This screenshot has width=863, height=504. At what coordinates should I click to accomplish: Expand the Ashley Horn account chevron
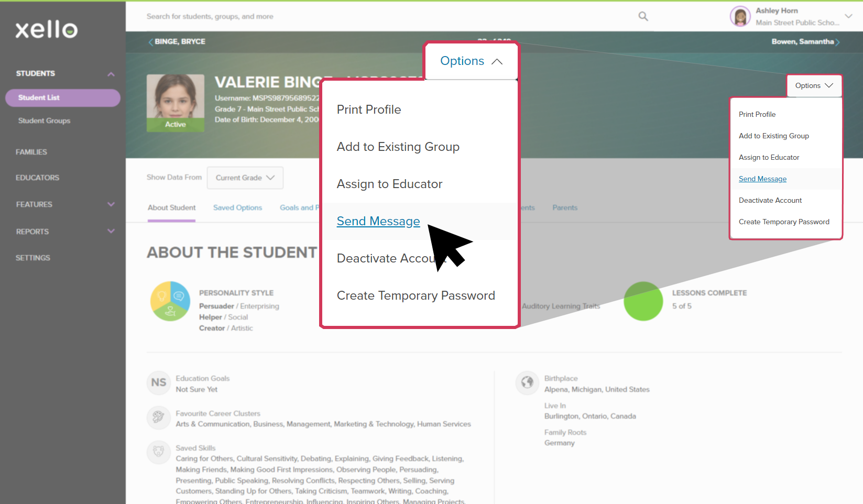pyautogui.click(x=848, y=16)
